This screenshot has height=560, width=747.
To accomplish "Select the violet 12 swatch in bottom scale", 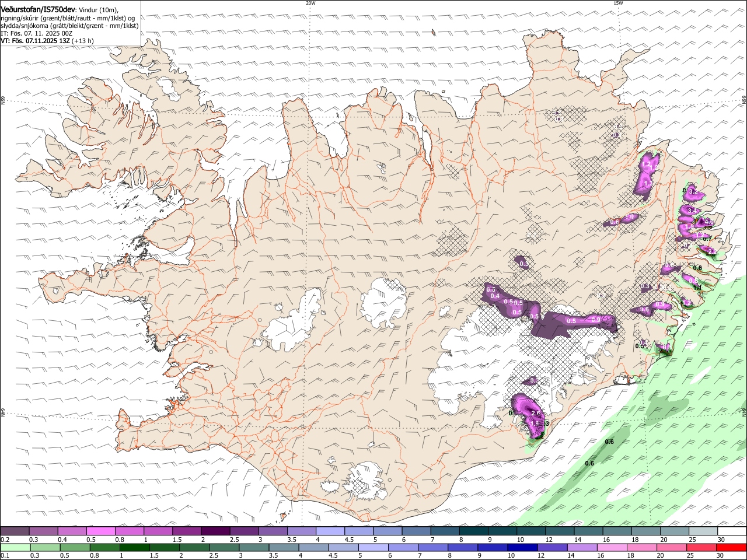I will [552, 548].
